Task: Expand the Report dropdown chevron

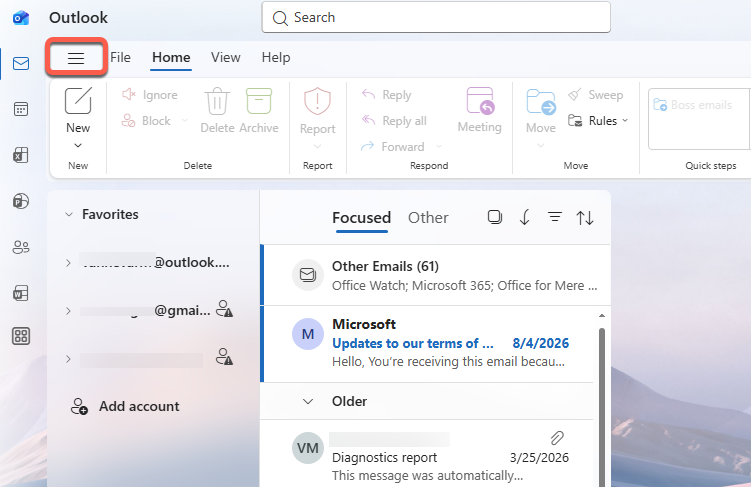Action: click(317, 146)
